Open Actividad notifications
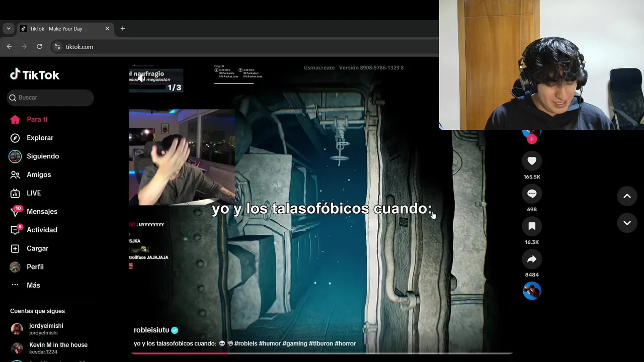Viewport: 644px width, 362px height. pyautogui.click(x=42, y=230)
